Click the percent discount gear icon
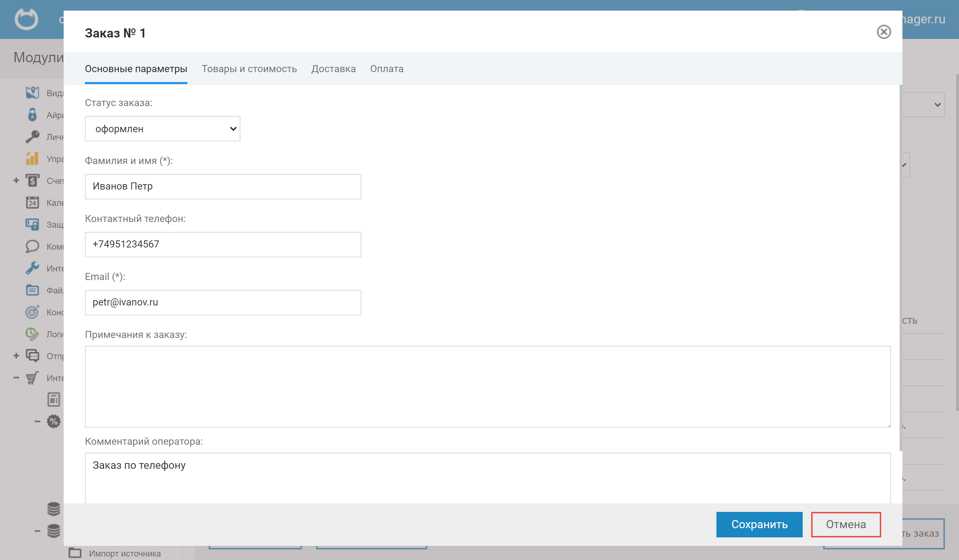The height and width of the screenshot is (560, 959). tap(54, 421)
